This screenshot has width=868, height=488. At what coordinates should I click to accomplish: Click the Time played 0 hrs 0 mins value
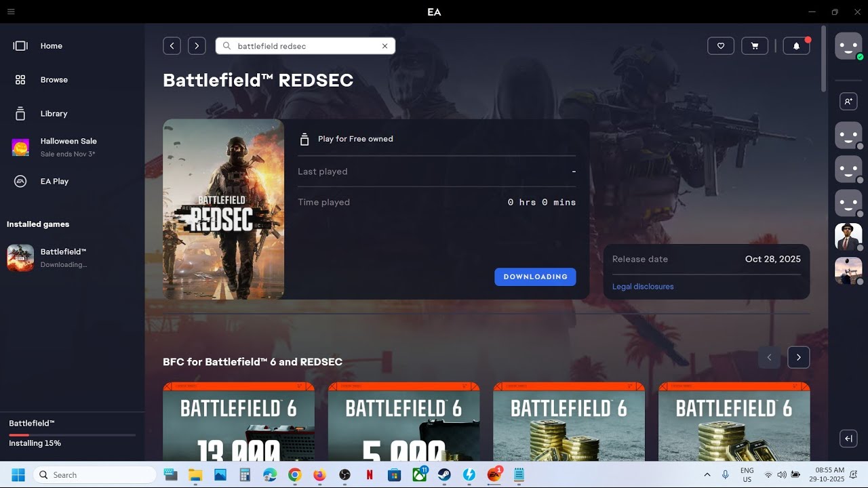[542, 202]
